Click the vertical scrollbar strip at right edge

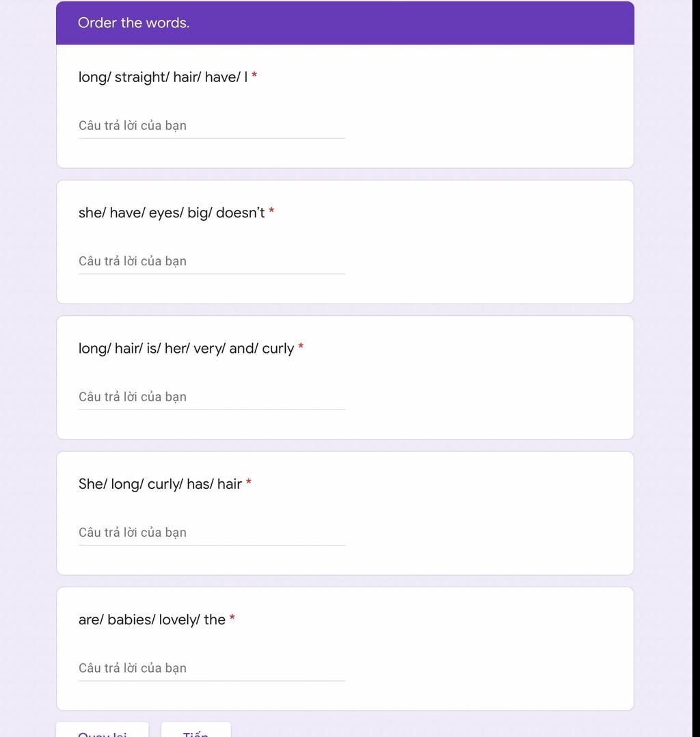pyautogui.click(x=696, y=368)
